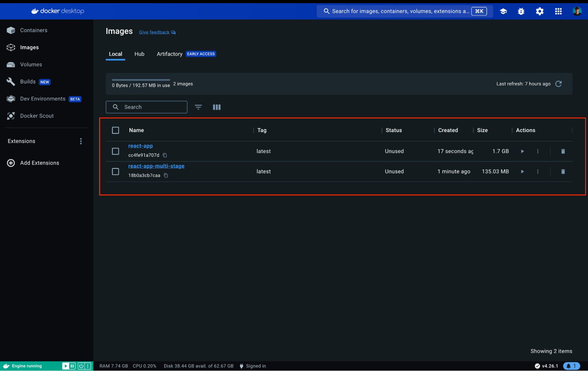The image size is (588, 371).
Task: Open the react-app-multi-stage image link
Action: (x=156, y=166)
